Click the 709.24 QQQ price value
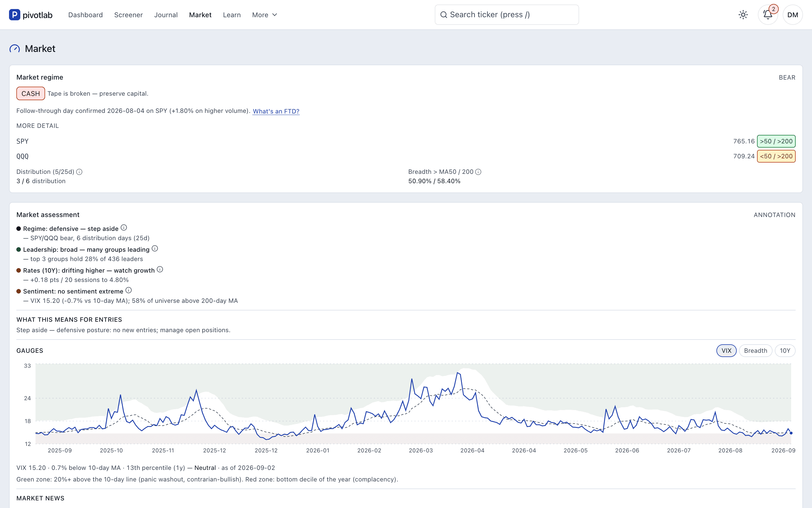812x508 pixels. [743, 156]
